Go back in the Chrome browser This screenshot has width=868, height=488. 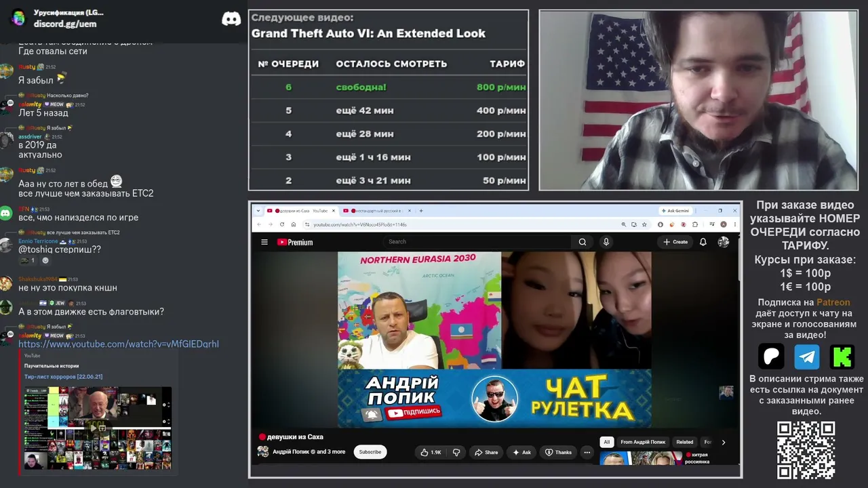coord(259,224)
